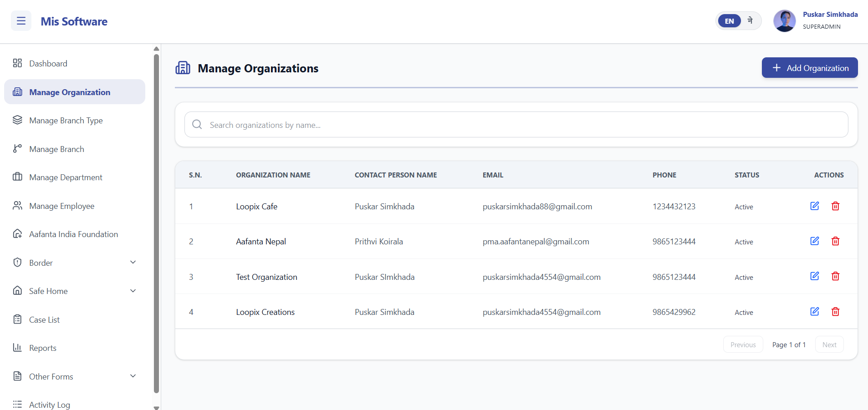
Task: Expand the Other Forms menu
Action: pyautogui.click(x=75, y=376)
